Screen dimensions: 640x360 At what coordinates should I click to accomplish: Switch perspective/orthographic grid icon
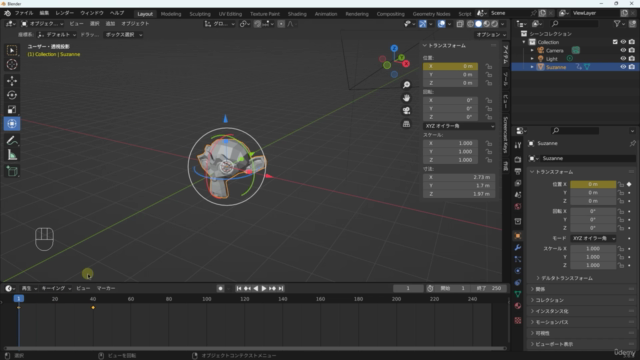point(406,124)
